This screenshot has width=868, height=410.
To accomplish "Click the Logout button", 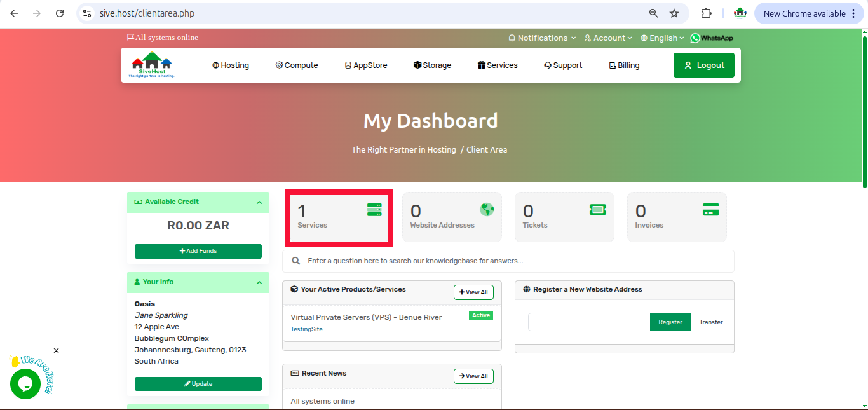I will (704, 65).
